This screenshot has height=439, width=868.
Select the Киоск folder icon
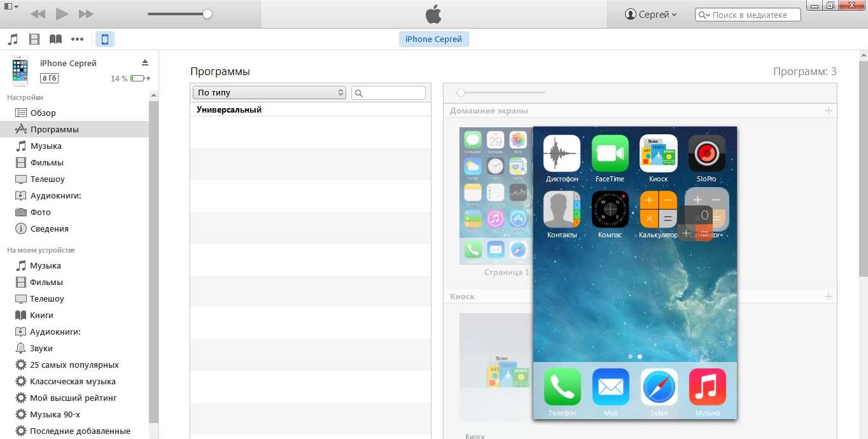click(x=659, y=153)
